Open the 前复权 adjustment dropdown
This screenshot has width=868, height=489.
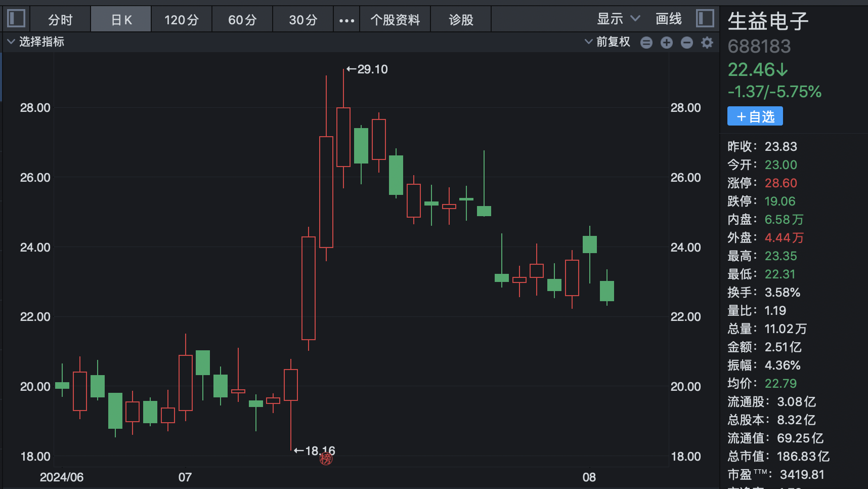(x=607, y=42)
